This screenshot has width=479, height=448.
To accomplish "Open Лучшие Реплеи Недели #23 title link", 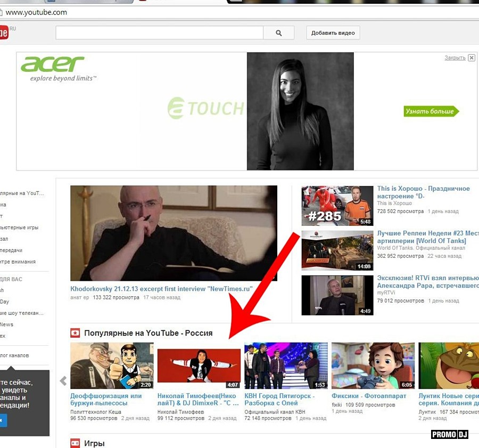I will pyautogui.click(x=428, y=237).
